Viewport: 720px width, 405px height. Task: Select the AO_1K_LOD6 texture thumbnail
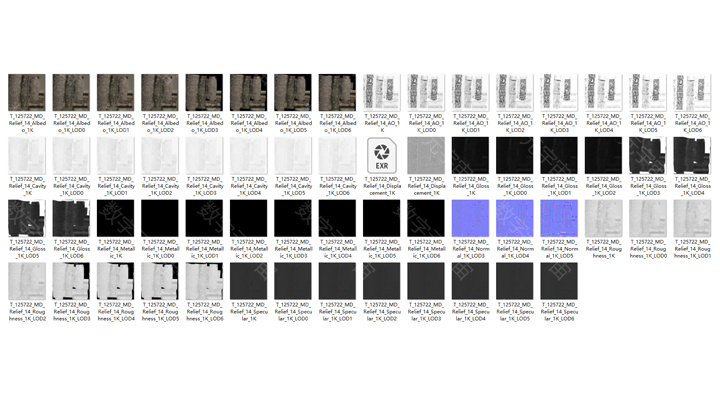point(691,92)
